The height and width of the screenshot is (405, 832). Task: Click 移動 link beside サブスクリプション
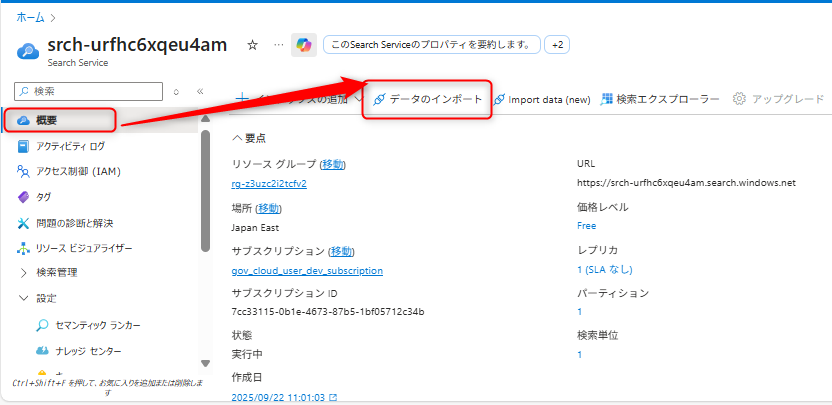coord(342,251)
